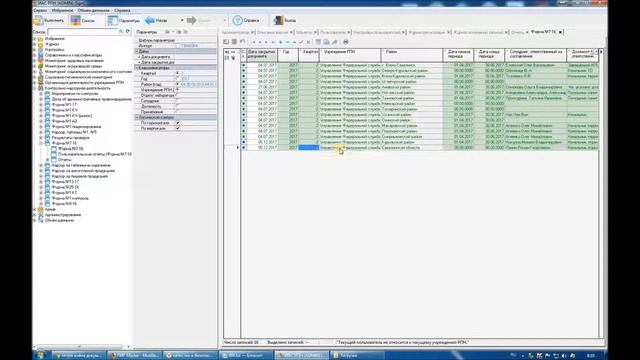This screenshot has width=640, height=360.
Task: Click the checkmark confirm icon in grid toolbar
Action: click(301, 42)
